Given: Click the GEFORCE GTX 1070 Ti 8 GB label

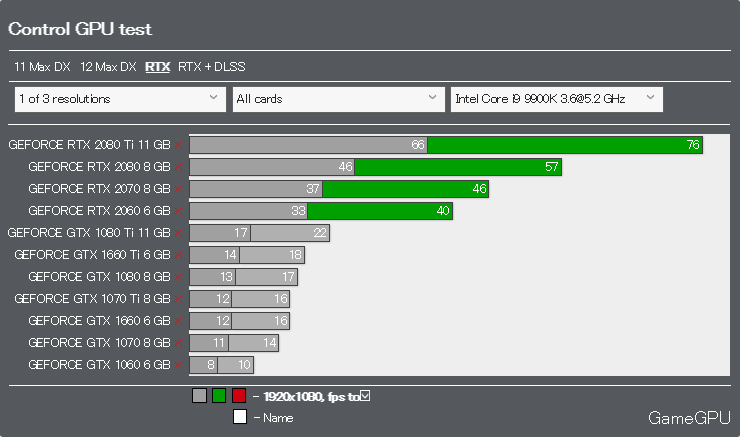Looking at the screenshot, I should click(92, 299).
